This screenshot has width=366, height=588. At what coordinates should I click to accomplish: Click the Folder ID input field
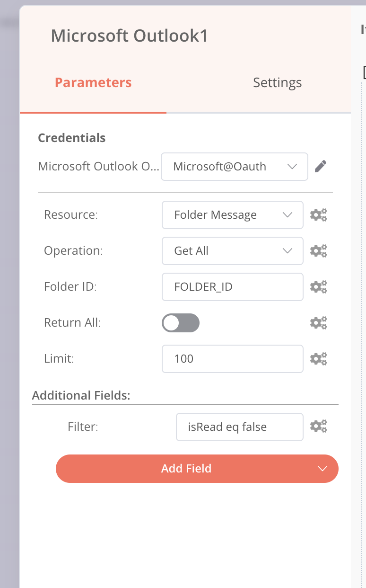[232, 287]
